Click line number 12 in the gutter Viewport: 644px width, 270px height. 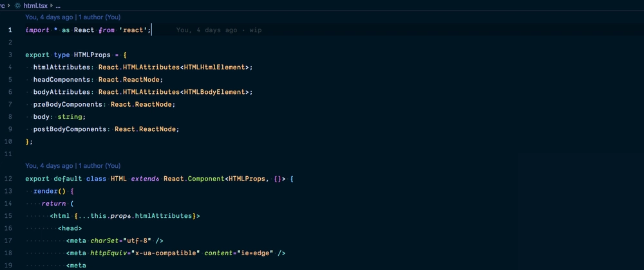coord(8,178)
